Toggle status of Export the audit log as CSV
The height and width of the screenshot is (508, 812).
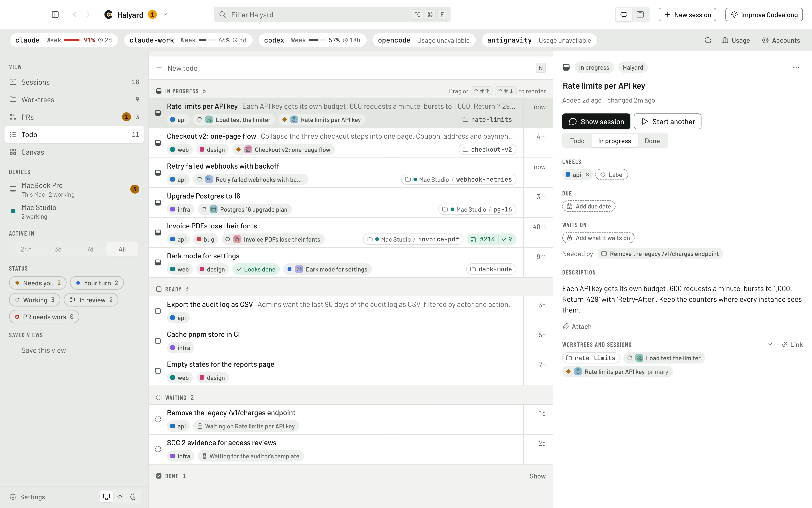click(x=158, y=311)
